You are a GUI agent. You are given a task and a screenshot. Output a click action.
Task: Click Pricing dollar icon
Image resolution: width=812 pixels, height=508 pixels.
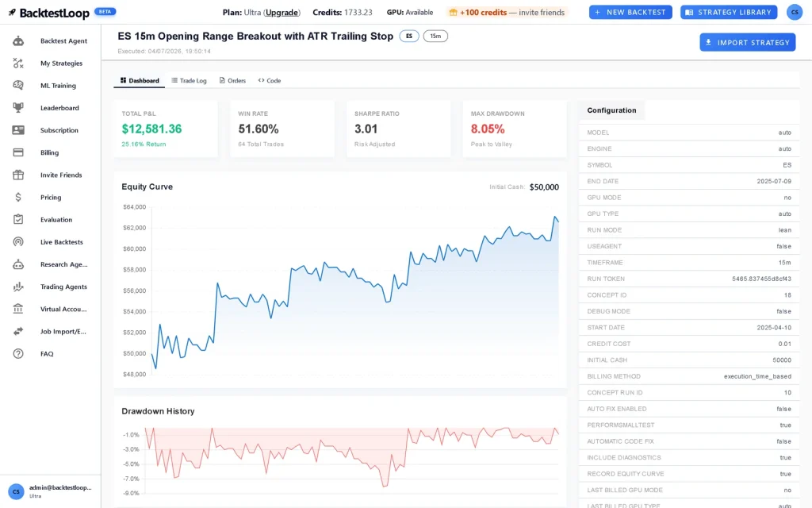pyautogui.click(x=18, y=197)
